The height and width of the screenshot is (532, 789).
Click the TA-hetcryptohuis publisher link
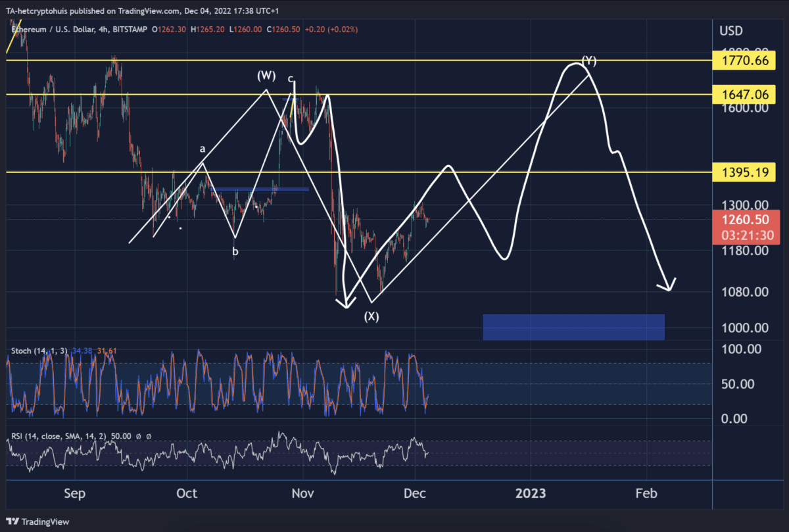[x=36, y=10]
